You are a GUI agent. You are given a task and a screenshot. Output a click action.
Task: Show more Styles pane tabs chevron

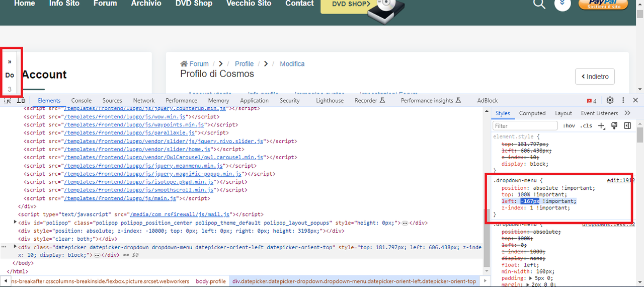tap(627, 113)
